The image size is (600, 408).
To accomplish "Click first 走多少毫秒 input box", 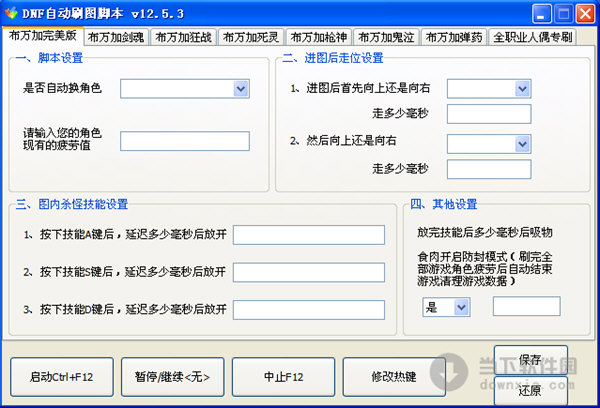I will (x=489, y=114).
